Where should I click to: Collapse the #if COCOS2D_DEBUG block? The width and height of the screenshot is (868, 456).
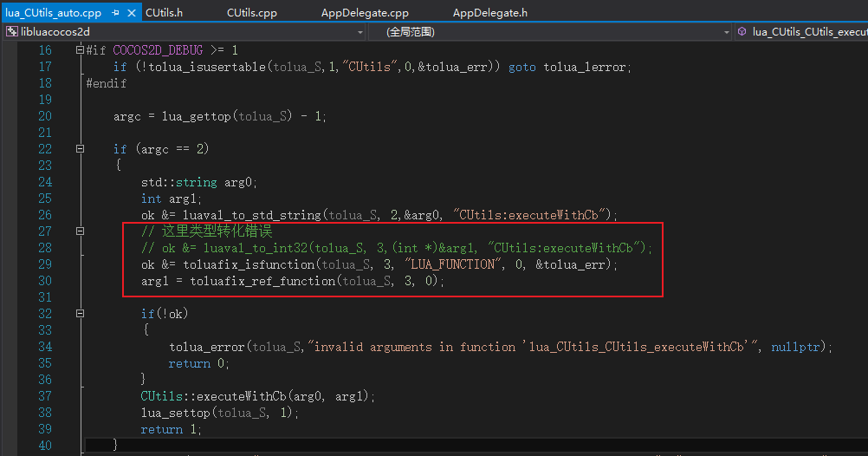tap(80, 50)
